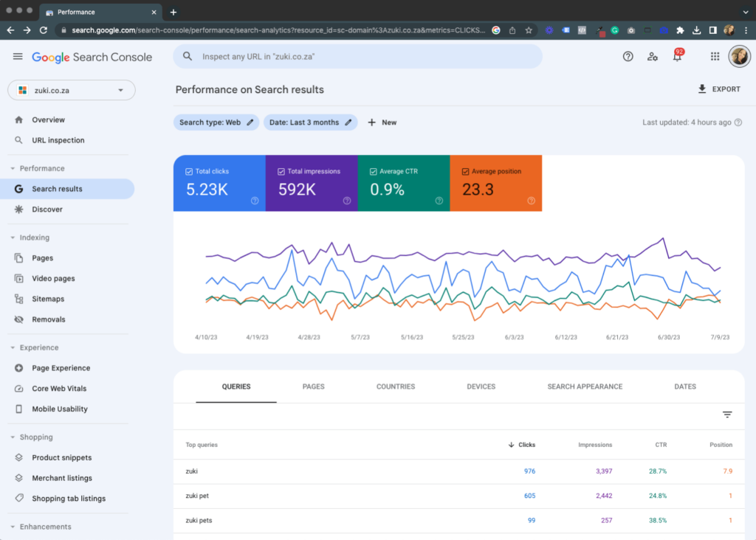This screenshot has height=540, width=756.
Task: Click the export download icon
Action: pos(702,89)
